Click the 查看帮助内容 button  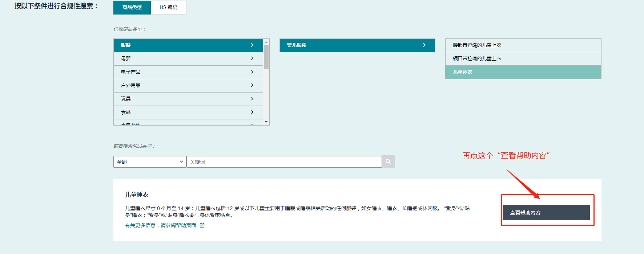click(x=546, y=213)
